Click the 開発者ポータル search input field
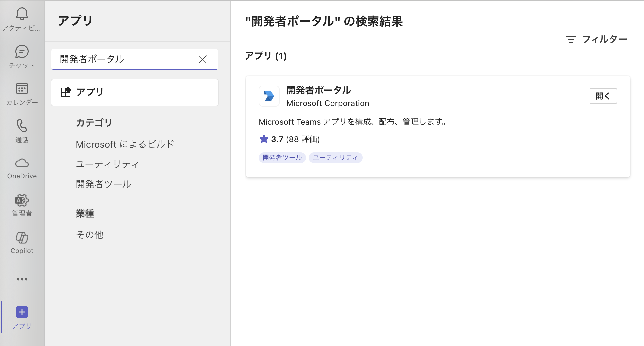 point(126,59)
